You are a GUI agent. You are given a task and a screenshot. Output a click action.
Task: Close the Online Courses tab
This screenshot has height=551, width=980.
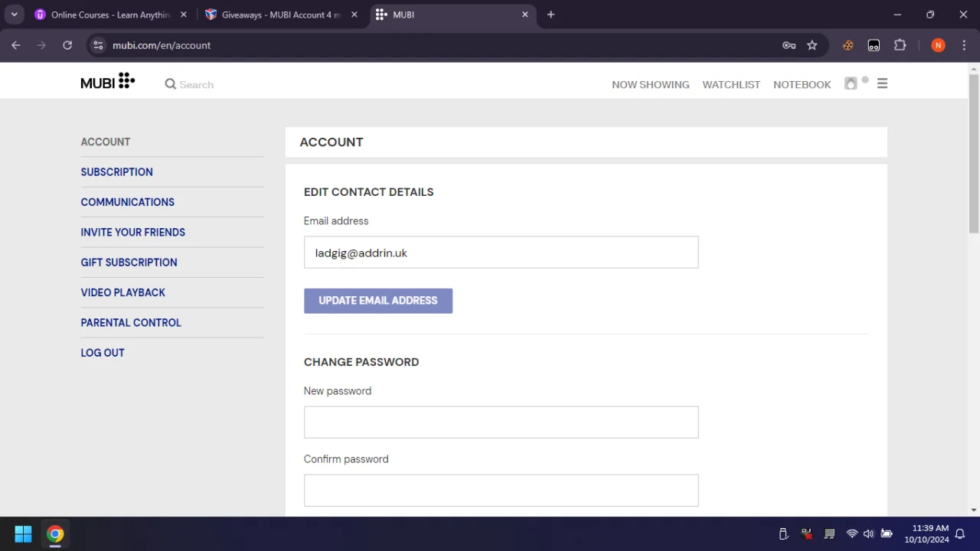click(183, 15)
